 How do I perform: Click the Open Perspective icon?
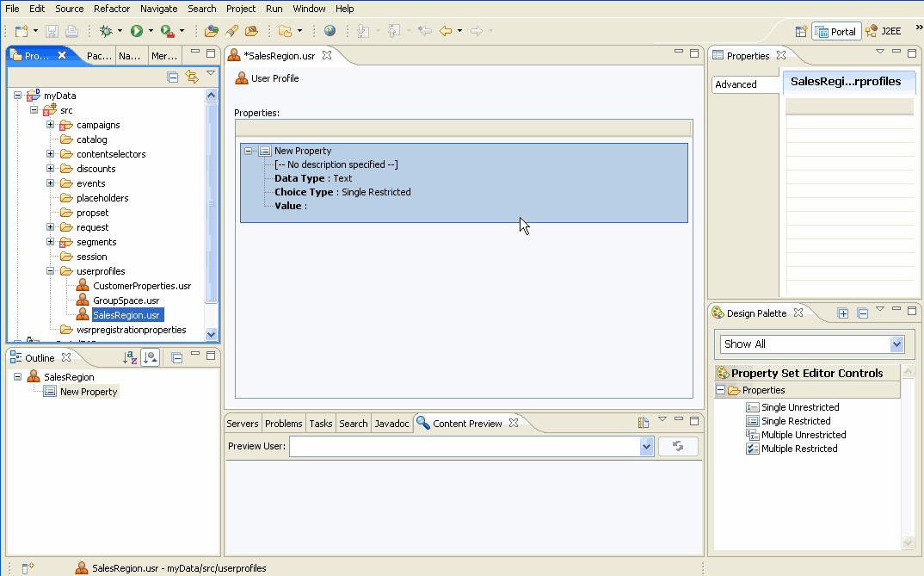pos(801,31)
